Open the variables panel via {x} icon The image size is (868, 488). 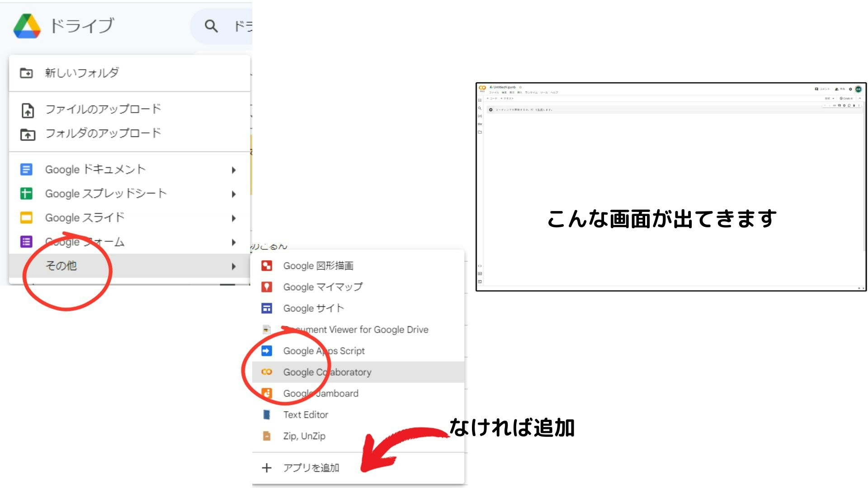(x=481, y=116)
